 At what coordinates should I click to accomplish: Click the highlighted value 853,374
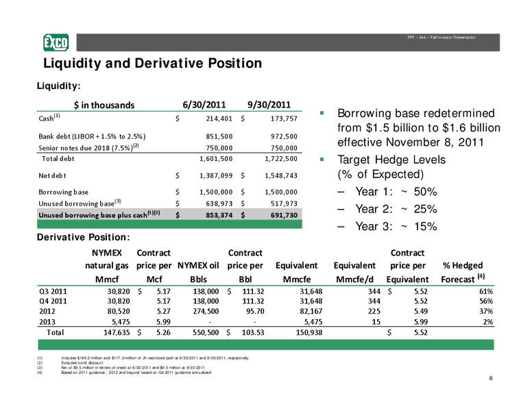pyautogui.click(x=219, y=215)
